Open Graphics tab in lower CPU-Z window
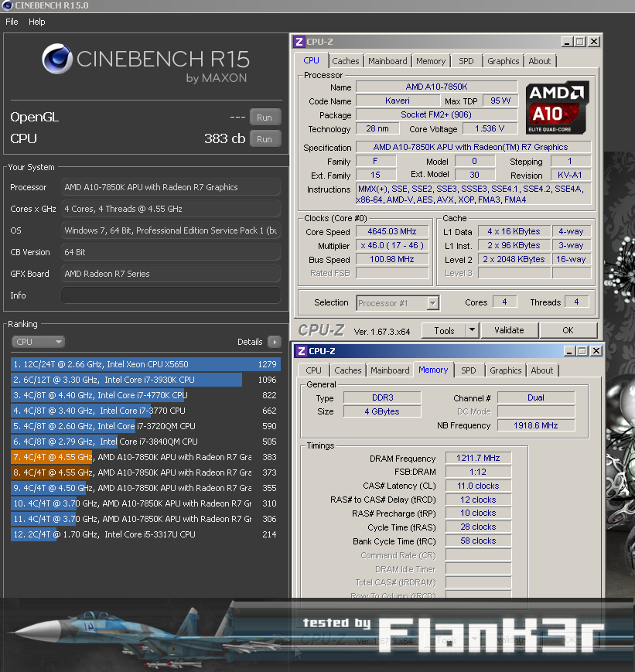The width and height of the screenshot is (635, 672). pyautogui.click(x=506, y=370)
